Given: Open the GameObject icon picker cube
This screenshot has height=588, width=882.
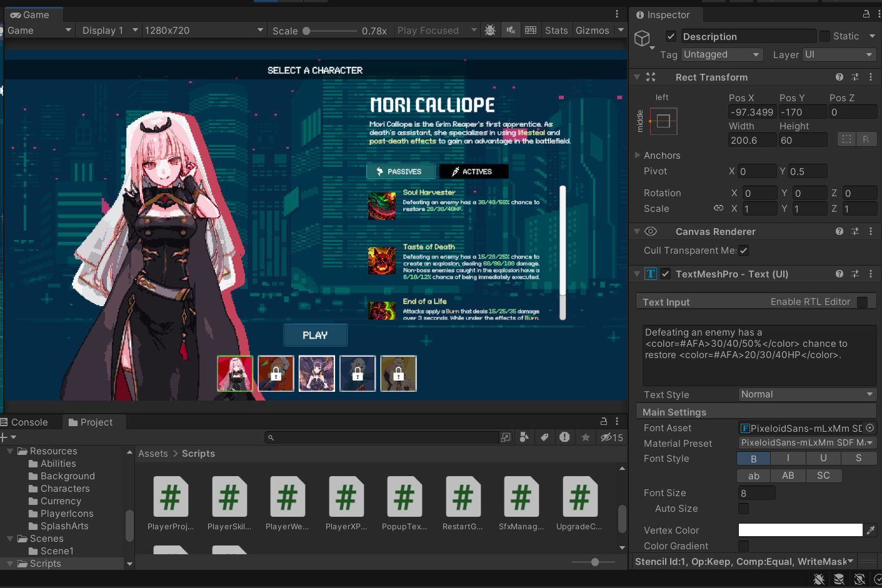Looking at the screenshot, I should coord(643,39).
